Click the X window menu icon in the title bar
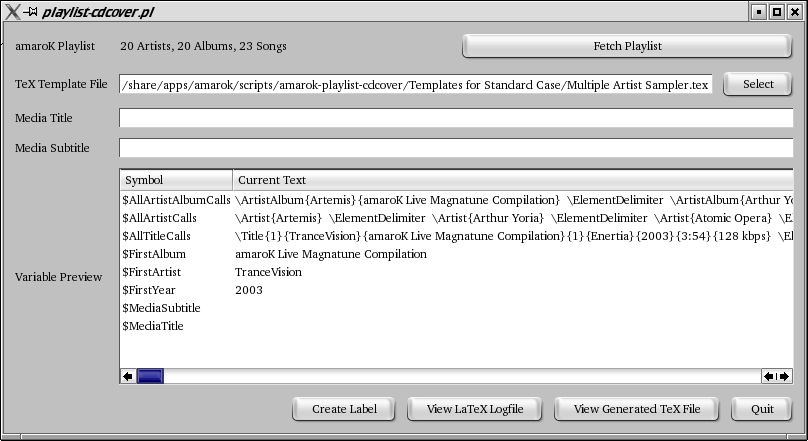The width and height of the screenshot is (808, 441). [x=12, y=11]
